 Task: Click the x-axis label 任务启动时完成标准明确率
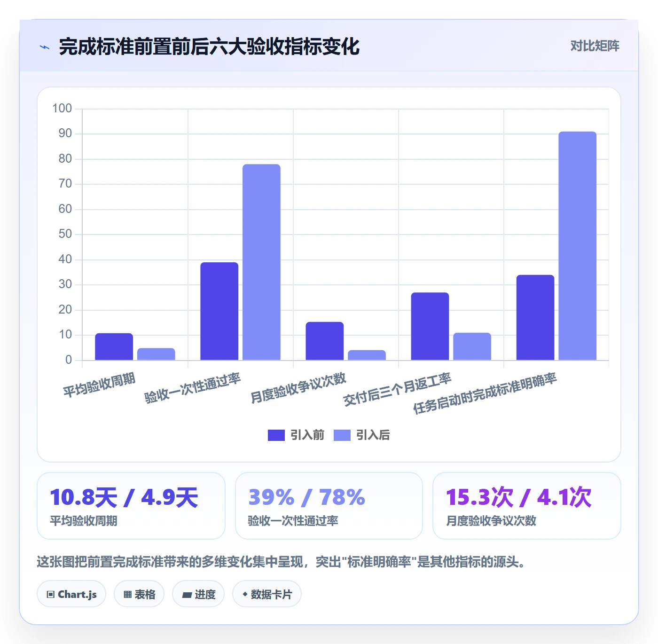click(x=485, y=393)
